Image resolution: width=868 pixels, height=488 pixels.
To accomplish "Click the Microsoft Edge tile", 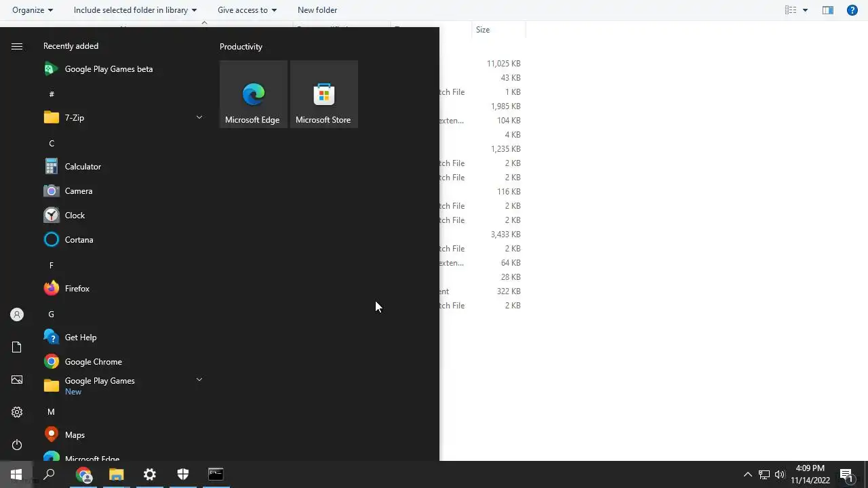I will click(254, 94).
